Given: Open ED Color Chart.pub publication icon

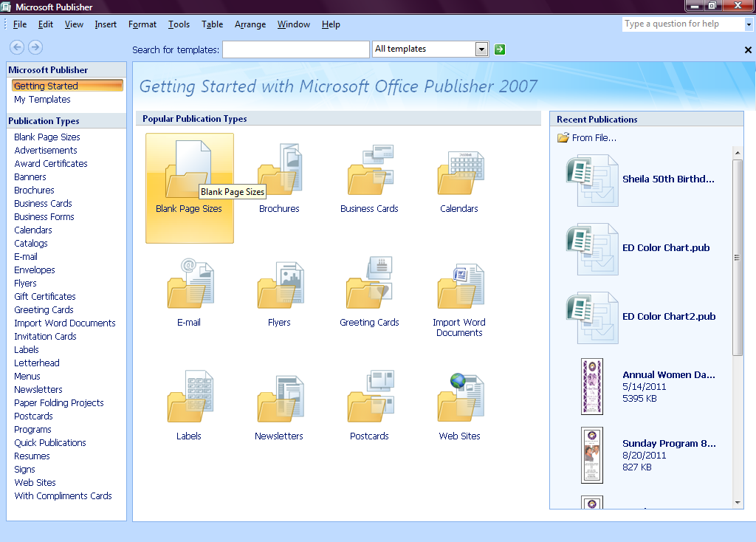Looking at the screenshot, I should 592,250.
